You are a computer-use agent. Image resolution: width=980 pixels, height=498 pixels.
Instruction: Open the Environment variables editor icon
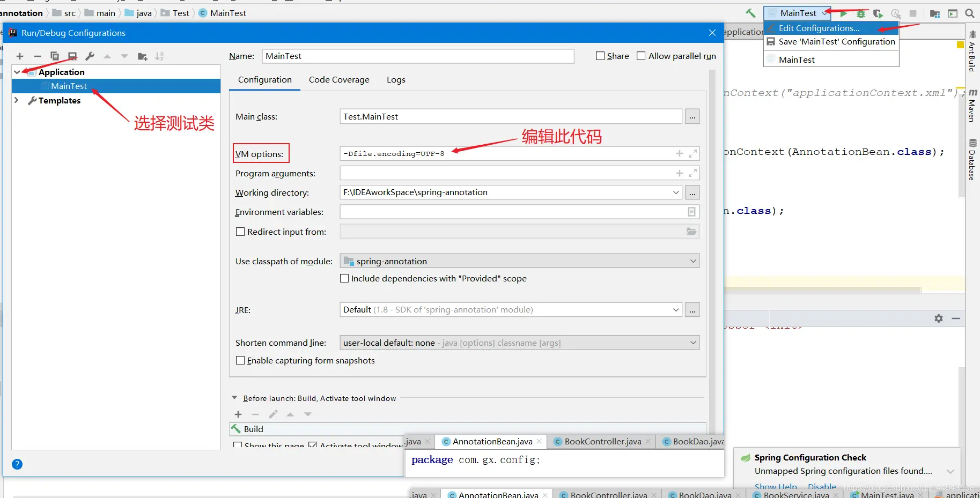coord(692,212)
